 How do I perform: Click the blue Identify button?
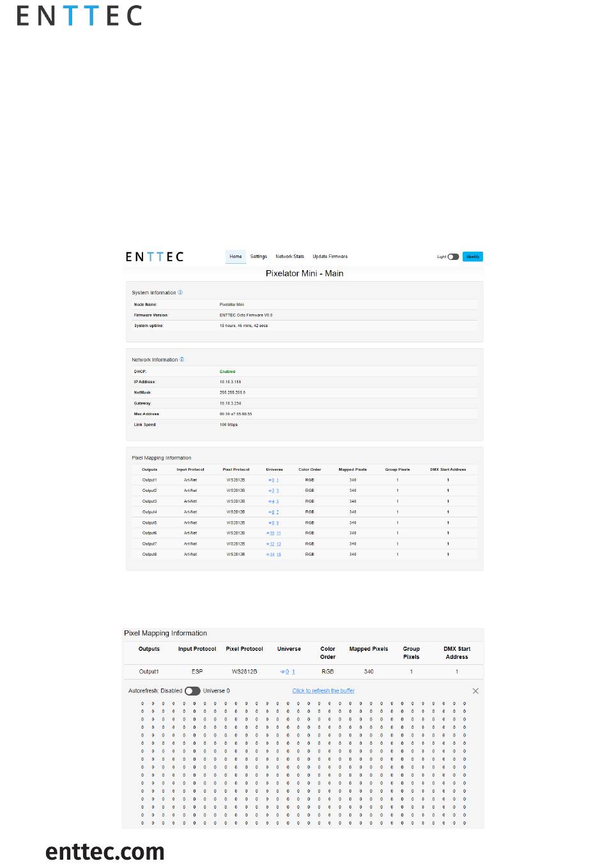473,257
